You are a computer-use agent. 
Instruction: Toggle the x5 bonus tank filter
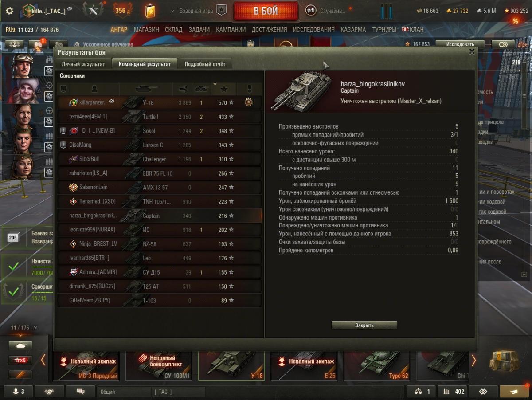(x=20, y=360)
